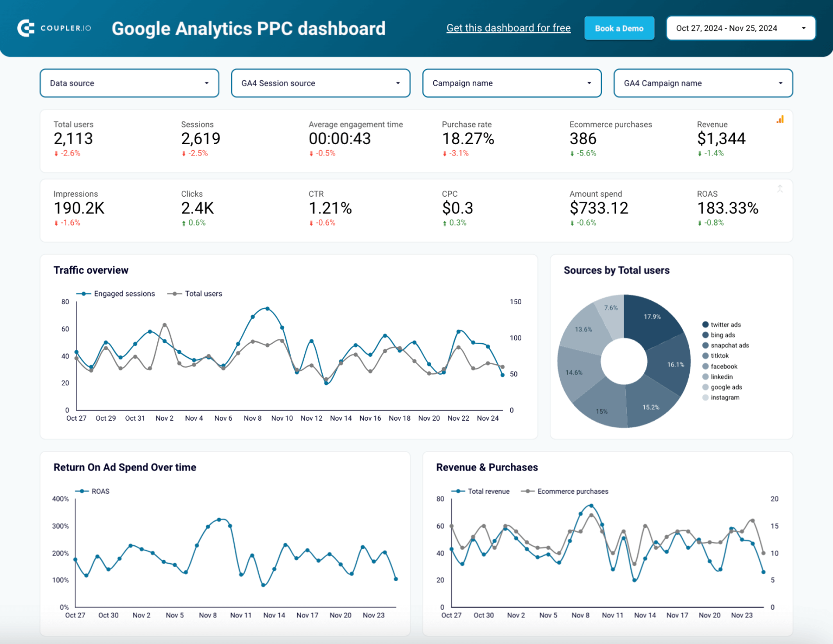Open the date range picker
833x644 pixels.
(x=741, y=28)
